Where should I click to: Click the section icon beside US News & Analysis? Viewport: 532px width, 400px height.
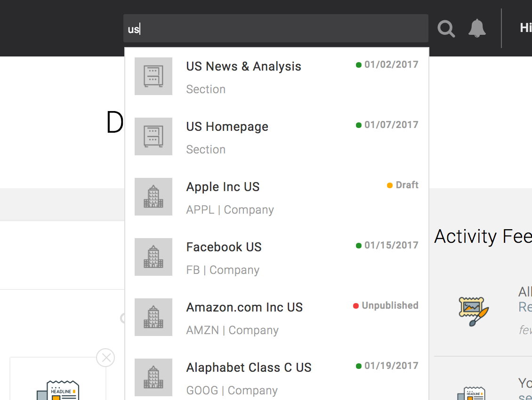pos(153,76)
